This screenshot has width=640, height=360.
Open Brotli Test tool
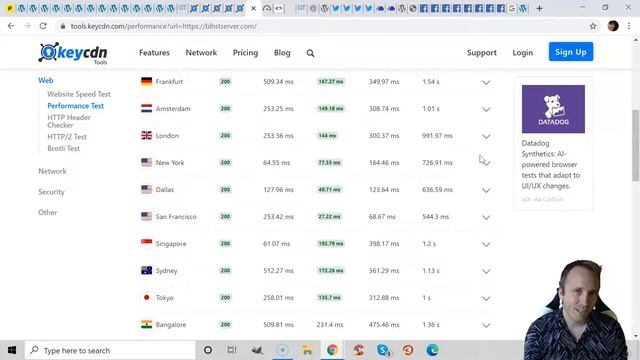click(63, 148)
